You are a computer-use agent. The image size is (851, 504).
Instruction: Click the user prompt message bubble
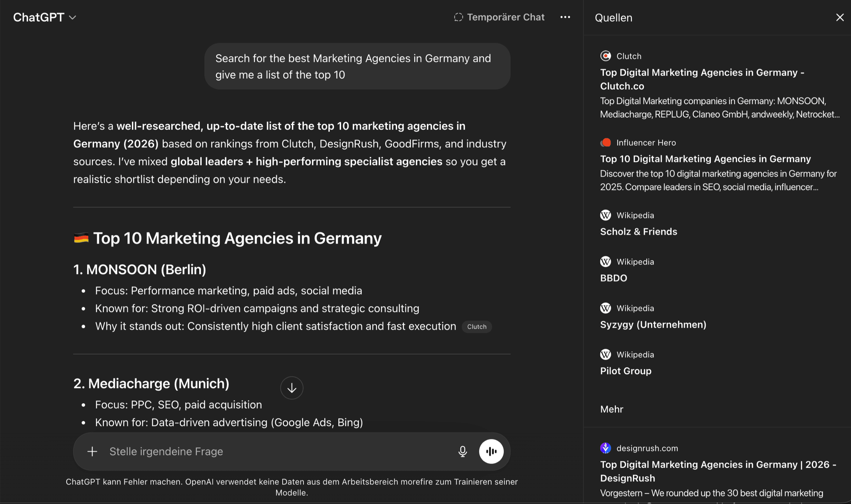[x=357, y=66]
